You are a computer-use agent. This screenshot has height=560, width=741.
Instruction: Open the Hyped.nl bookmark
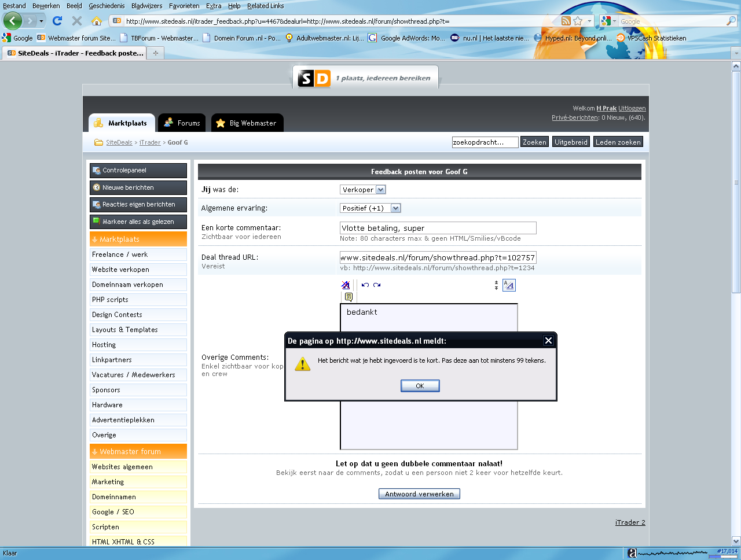(x=572, y=38)
